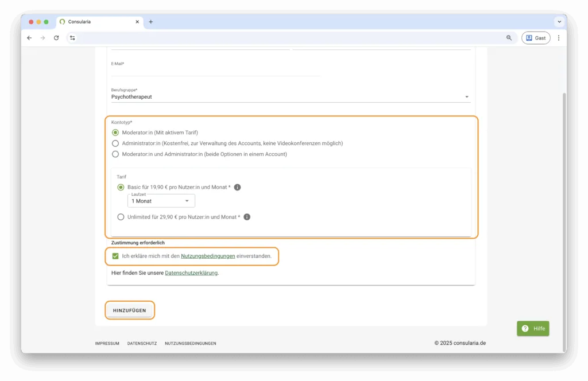This screenshot has height=381, width=588.
Task: Click into the E-Mail input field
Action: click(215, 71)
